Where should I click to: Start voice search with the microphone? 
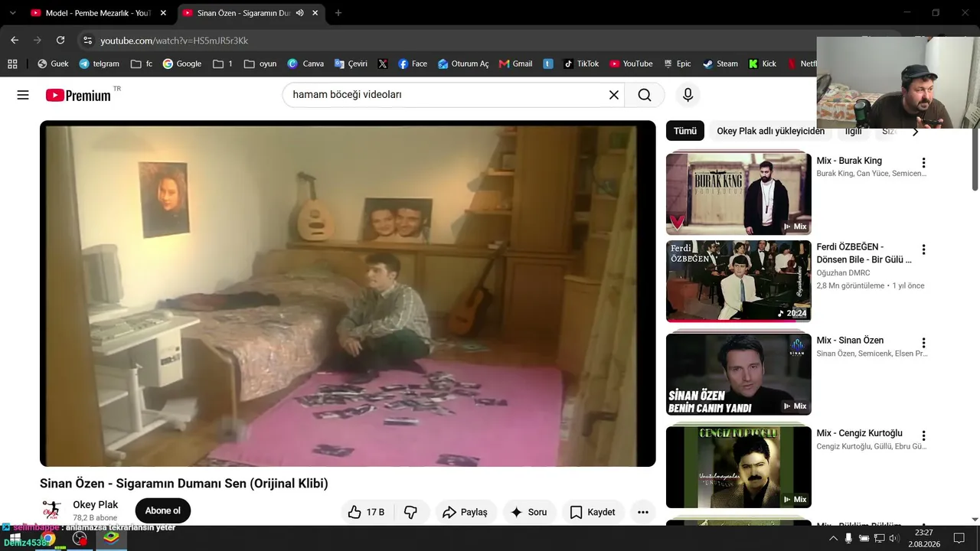pos(688,95)
